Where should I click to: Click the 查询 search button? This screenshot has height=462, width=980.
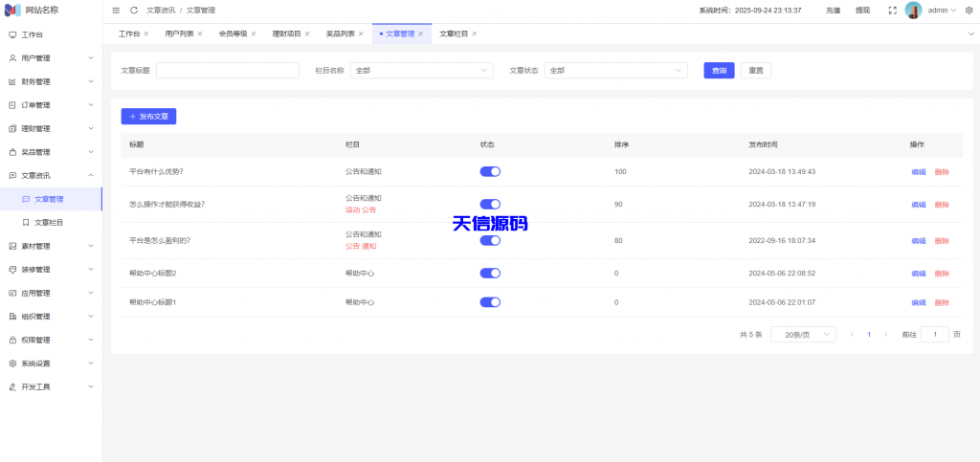point(719,70)
